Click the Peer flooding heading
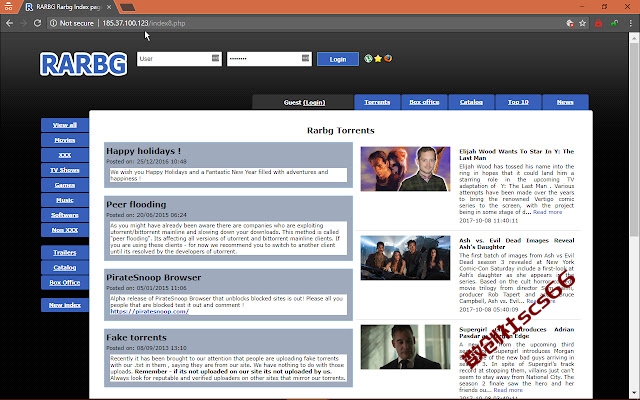This screenshot has width=640, height=400. pyautogui.click(x=136, y=204)
